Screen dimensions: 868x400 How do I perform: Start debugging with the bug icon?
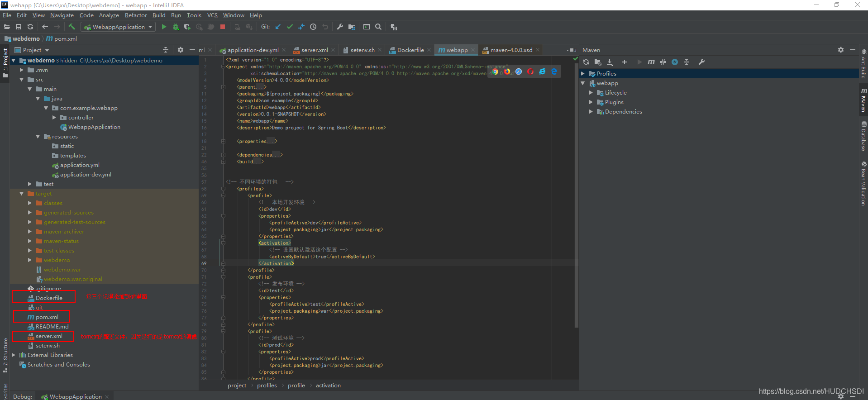(x=176, y=27)
